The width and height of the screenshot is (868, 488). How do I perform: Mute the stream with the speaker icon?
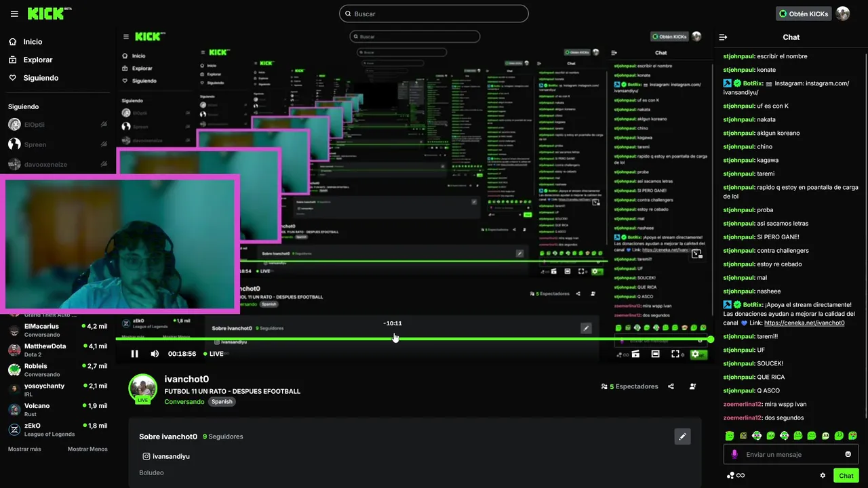[155, 354]
